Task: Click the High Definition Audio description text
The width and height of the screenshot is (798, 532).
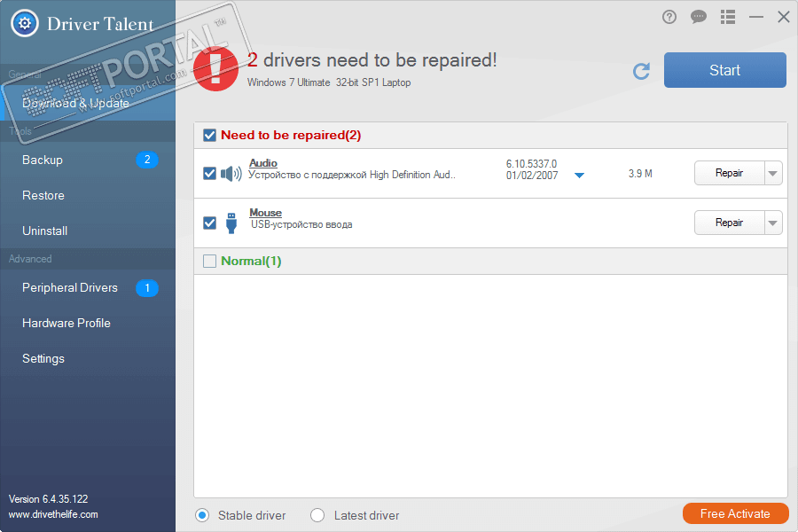Action: pyautogui.click(x=352, y=176)
